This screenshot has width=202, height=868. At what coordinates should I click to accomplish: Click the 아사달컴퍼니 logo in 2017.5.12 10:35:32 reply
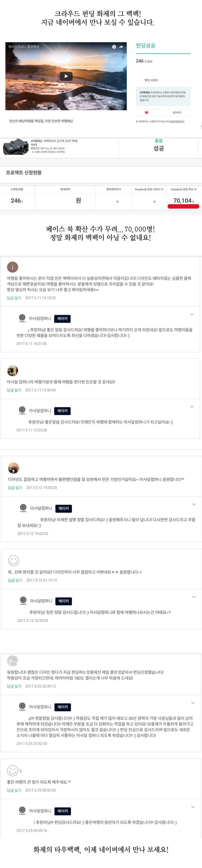click(x=23, y=600)
